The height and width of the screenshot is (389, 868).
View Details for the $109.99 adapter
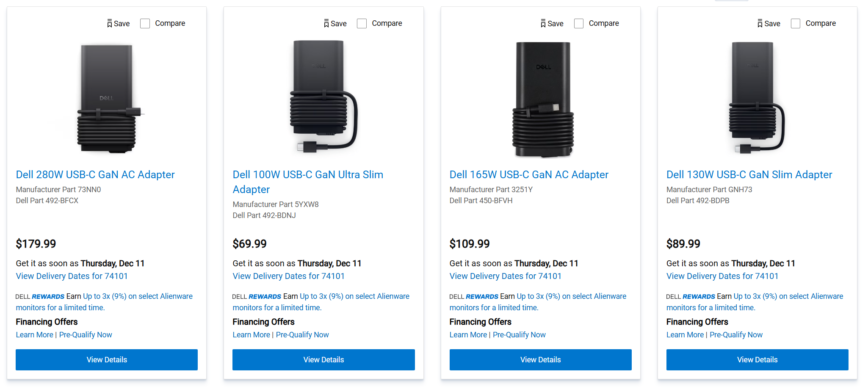click(x=540, y=360)
